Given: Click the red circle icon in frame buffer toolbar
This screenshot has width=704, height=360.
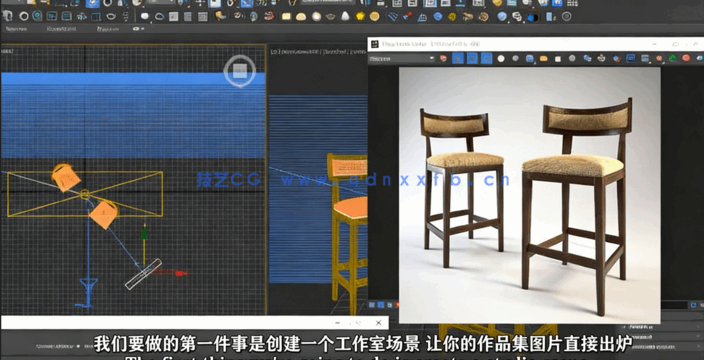Looking at the screenshot, I should pyautogui.click(x=686, y=58).
